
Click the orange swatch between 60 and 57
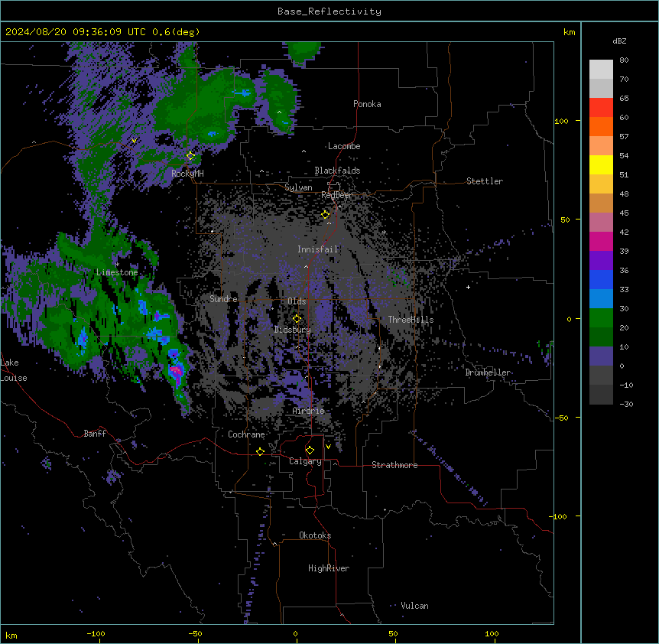coord(601,126)
